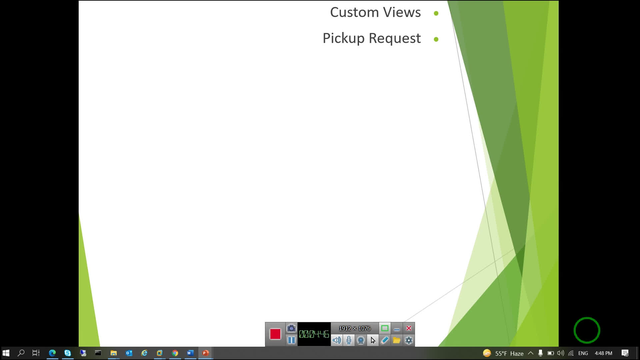This screenshot has height=360, width=640.
Task: Open File Explorer from the taskbar
Action: [113, 353]
